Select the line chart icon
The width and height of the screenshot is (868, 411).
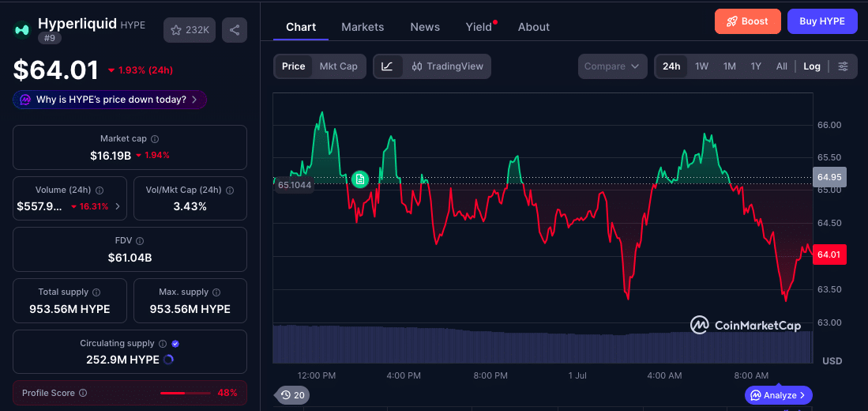(388, 66)
